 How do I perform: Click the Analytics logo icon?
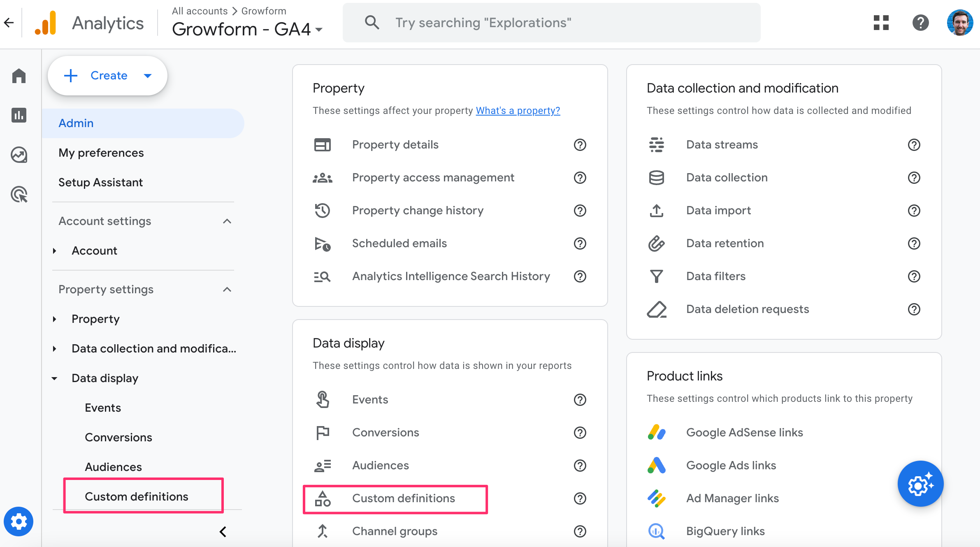coord(46,23)
